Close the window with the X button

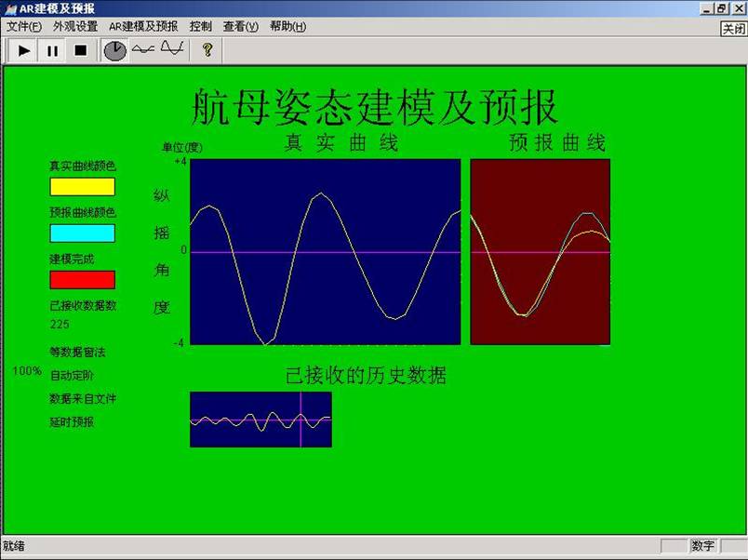(x=739, y=8)
